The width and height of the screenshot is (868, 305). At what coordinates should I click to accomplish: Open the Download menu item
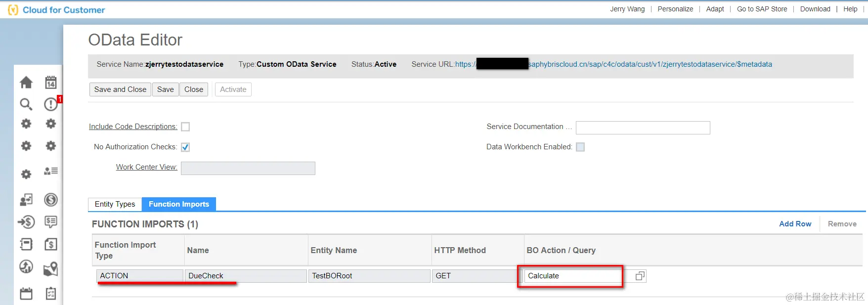(x=815, y=9)
